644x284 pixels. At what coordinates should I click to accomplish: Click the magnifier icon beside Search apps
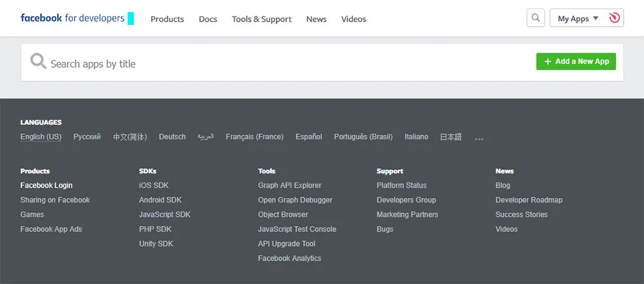38,61
